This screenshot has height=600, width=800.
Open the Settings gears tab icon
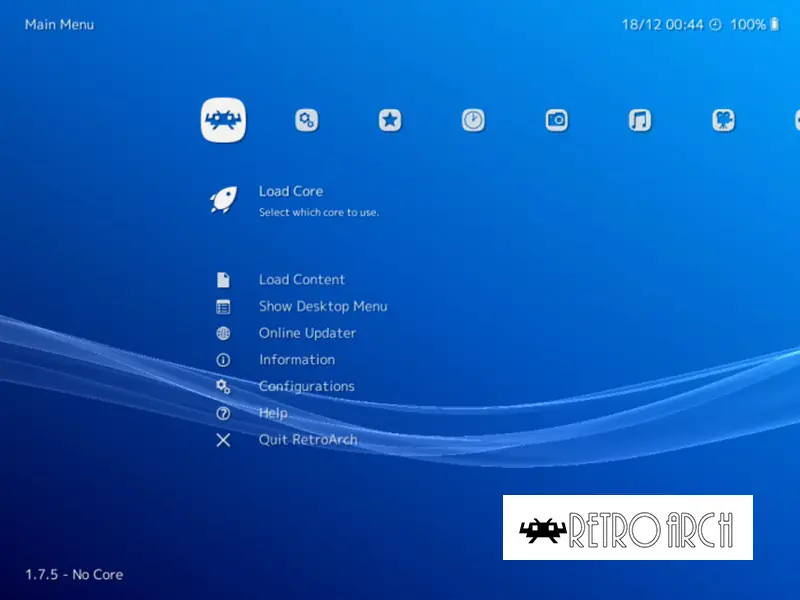[307, 120]
